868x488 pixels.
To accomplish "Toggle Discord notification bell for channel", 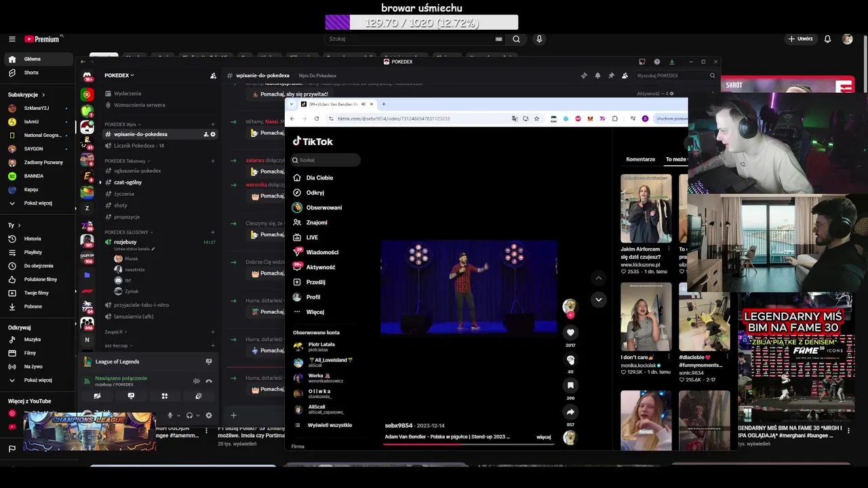I will click(597, 75).
